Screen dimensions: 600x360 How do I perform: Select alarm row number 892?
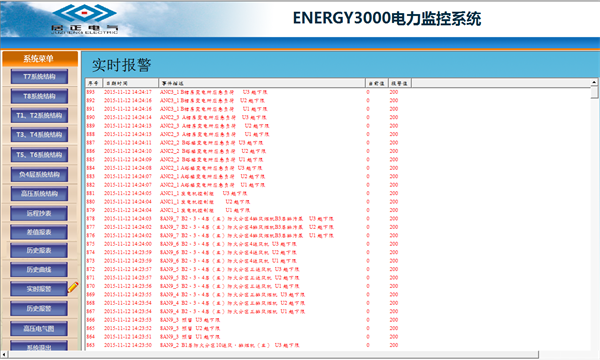pyautogui.click(x=91, y=101)
